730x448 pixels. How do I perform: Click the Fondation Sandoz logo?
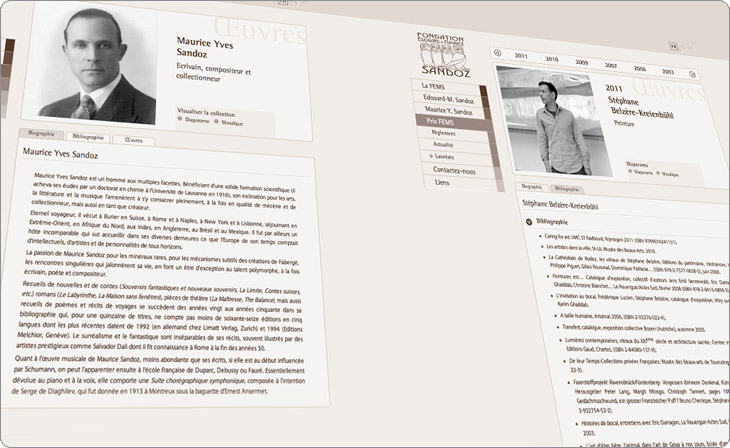tap(443, 54)
